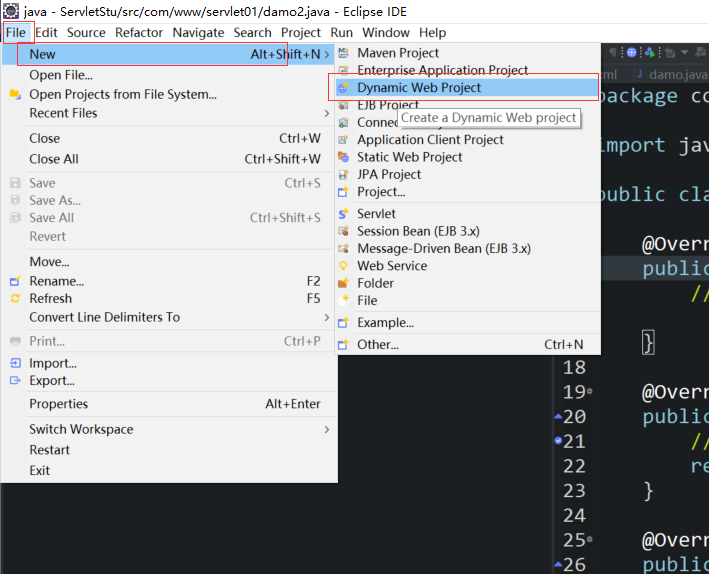Expand Convert Line Delimiters To submenu
The height and width of the screenshot is (574, 709).
click(x=326, y=318)
